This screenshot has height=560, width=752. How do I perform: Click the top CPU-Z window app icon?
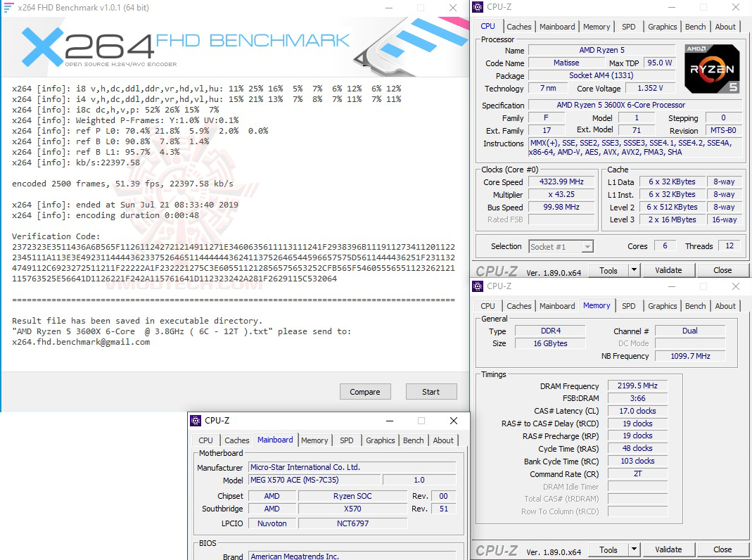tap(478, 7)
